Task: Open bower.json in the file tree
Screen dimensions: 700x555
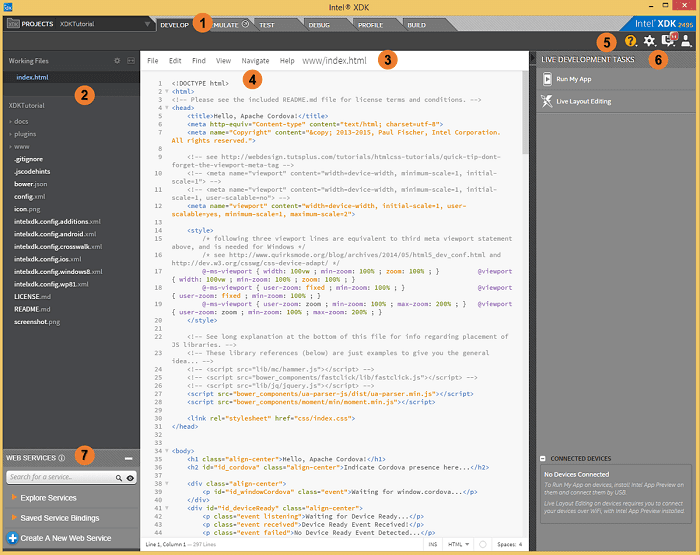Action: pyautogui.click(x=30, y=184)
